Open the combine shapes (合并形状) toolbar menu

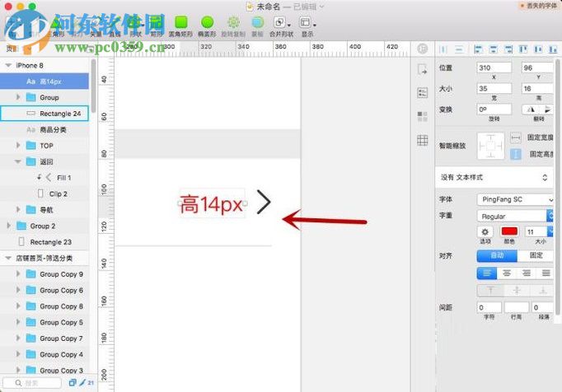point(281,26)
